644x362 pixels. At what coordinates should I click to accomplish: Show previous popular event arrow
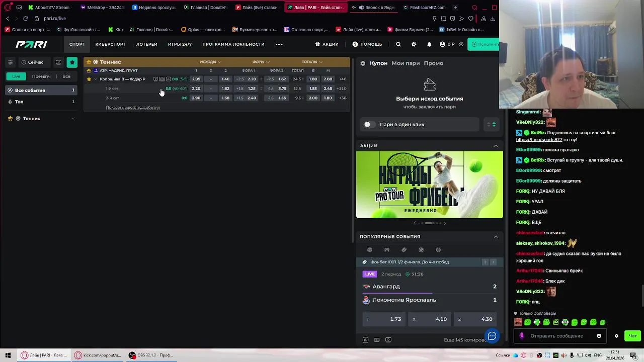(x=485, y=262)
